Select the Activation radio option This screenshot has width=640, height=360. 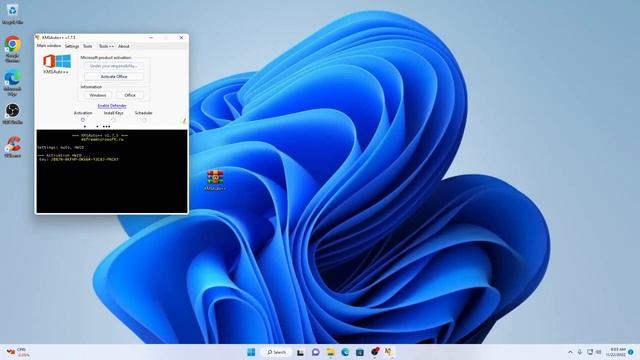coord(83,120)
